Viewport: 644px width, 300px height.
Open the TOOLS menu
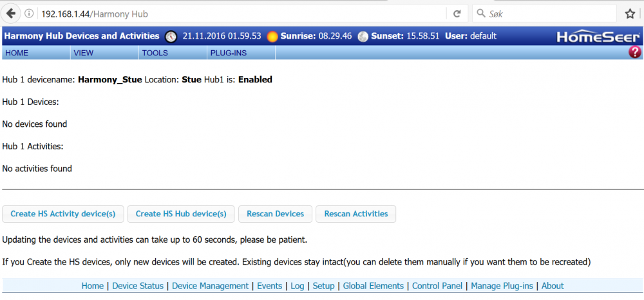click(173, 53)
